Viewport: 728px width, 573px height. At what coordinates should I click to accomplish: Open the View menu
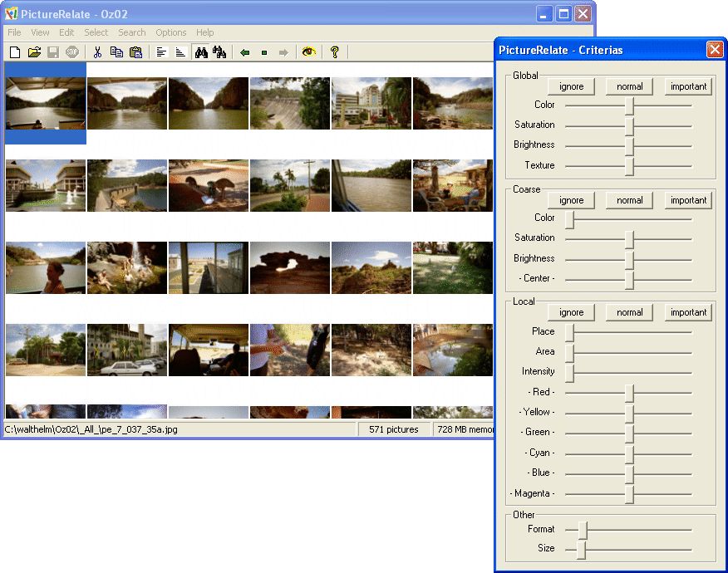[39, 32]
